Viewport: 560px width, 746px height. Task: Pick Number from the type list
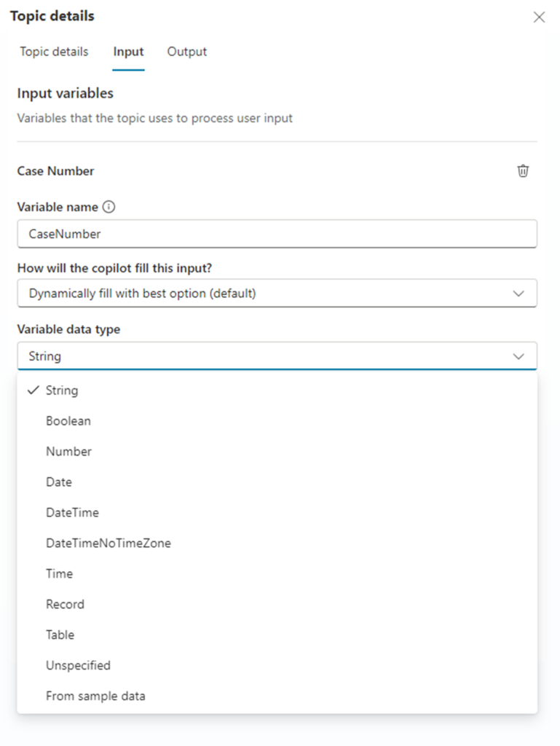click(x=68, y=452)
